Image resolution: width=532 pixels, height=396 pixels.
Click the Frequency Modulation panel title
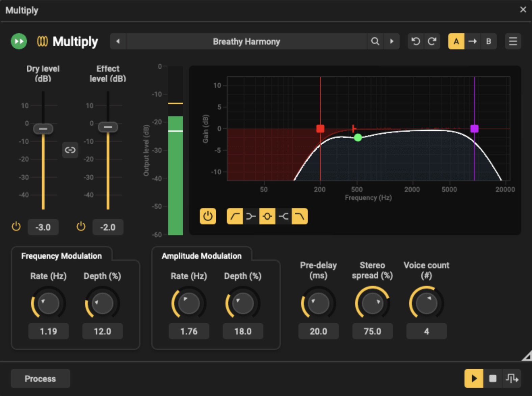point(61,256)
